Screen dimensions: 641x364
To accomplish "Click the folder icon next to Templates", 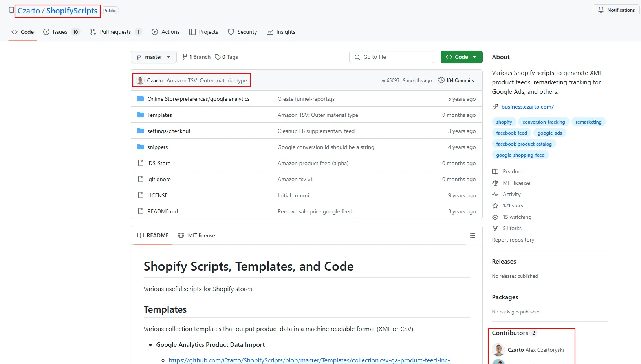I will pos(141,115).
